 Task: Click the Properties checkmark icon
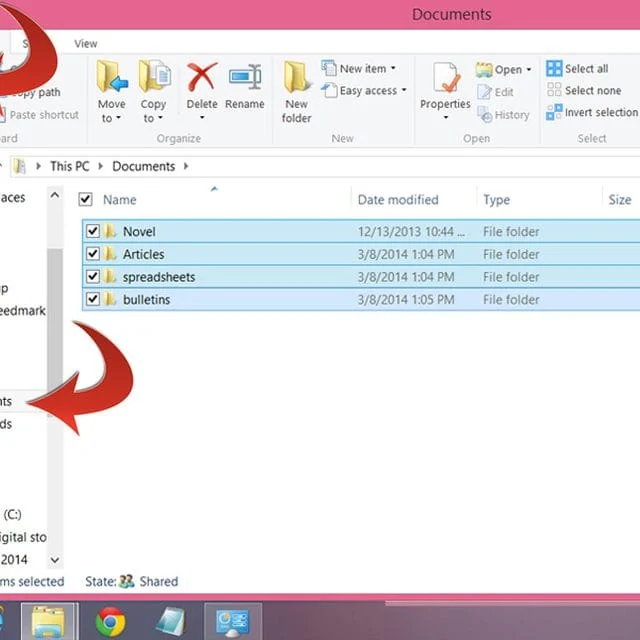[446, 78]
